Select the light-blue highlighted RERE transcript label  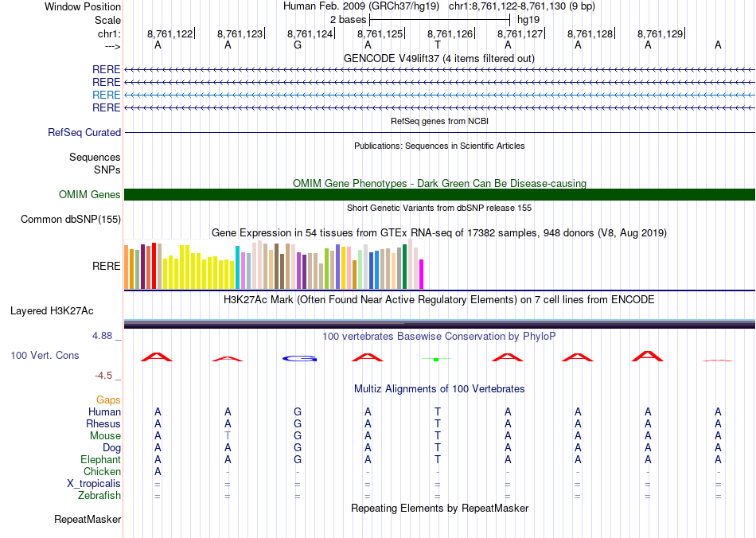(x=107, y=95)
